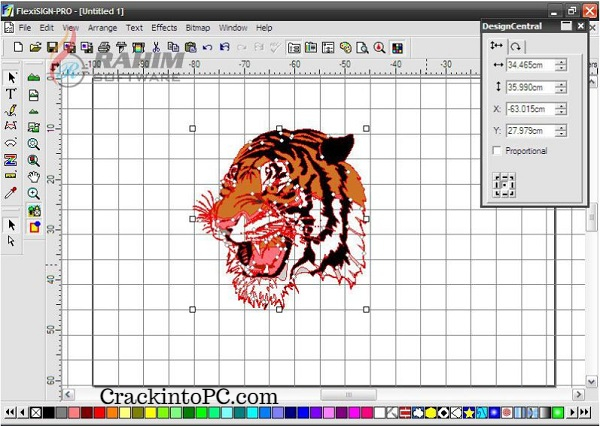
Task: Click the width value field 34.465cm
Action: click(530, 65)
